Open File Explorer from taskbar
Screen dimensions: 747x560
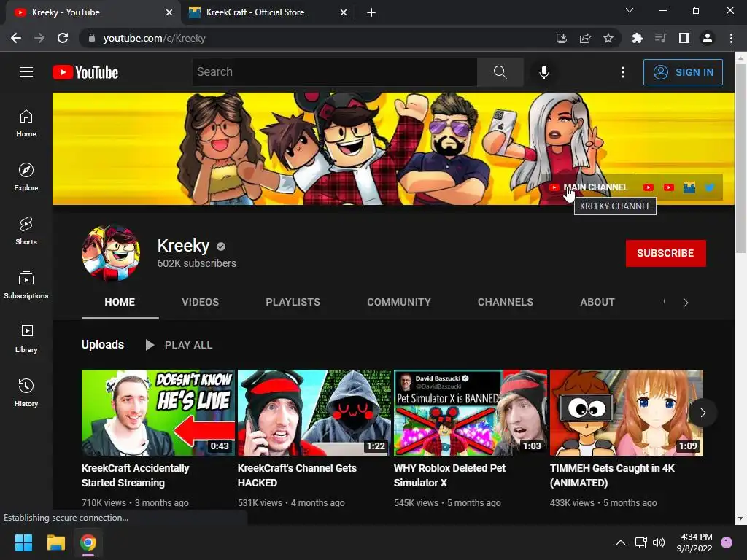pyautogui.click(x=55, y=542)
